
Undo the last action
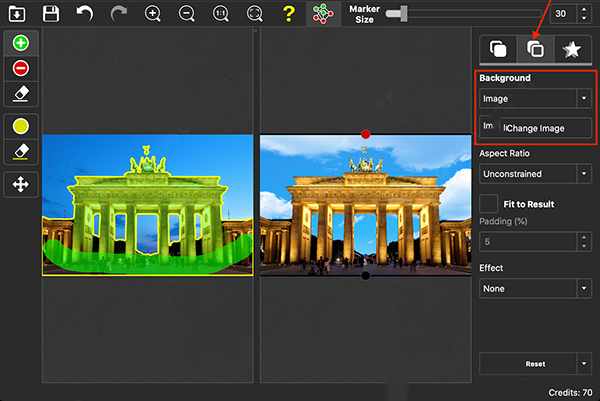coord(85,14)
